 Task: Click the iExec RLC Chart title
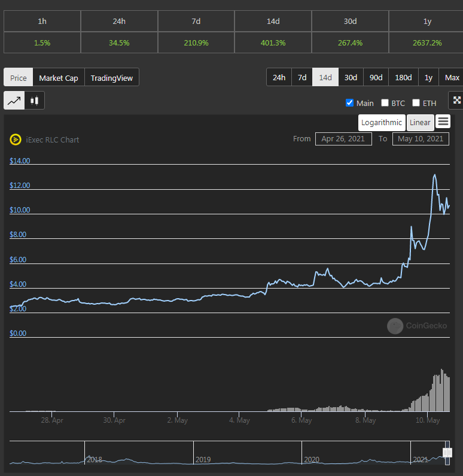pos(53,140)
